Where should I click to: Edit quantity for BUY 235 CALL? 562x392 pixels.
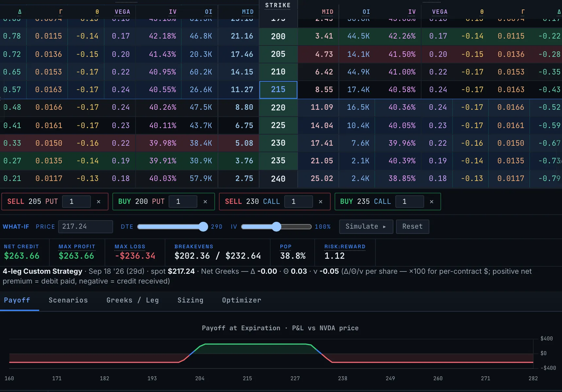click(410, 202)
